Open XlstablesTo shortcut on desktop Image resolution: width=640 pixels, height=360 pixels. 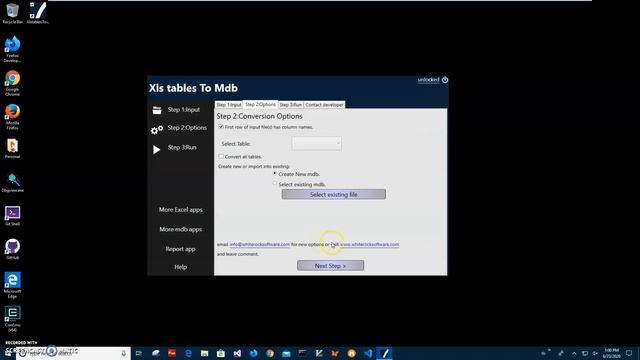click(38, 13)
